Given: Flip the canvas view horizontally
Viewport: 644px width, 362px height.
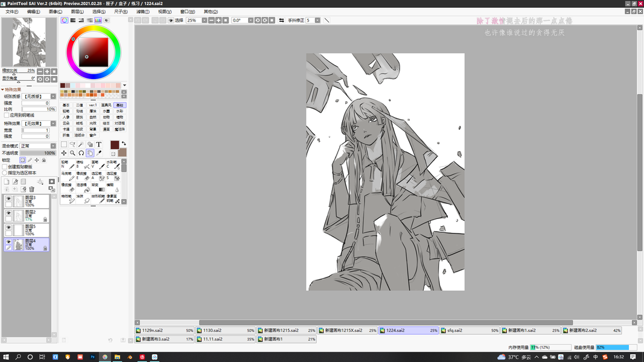Looking at the screenshot, I should coord(281,20).
